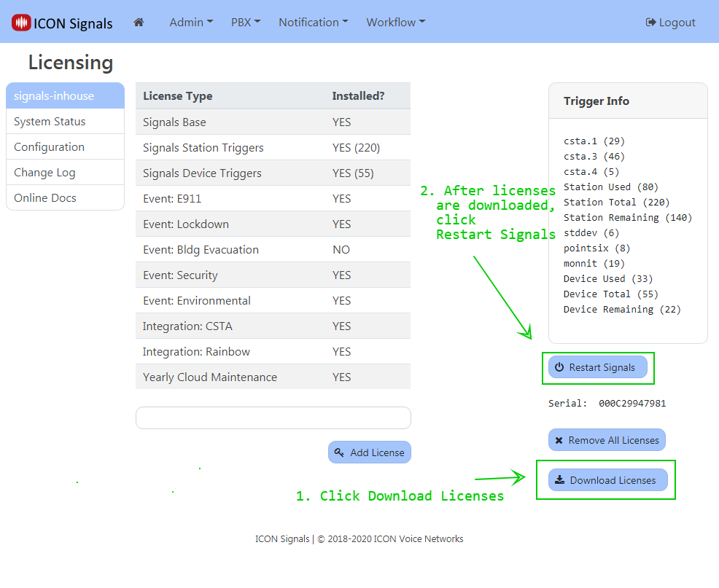Expand the PBX dropdown menu
719x588 pixels.
pyautogui.click(x=246, y=23)
